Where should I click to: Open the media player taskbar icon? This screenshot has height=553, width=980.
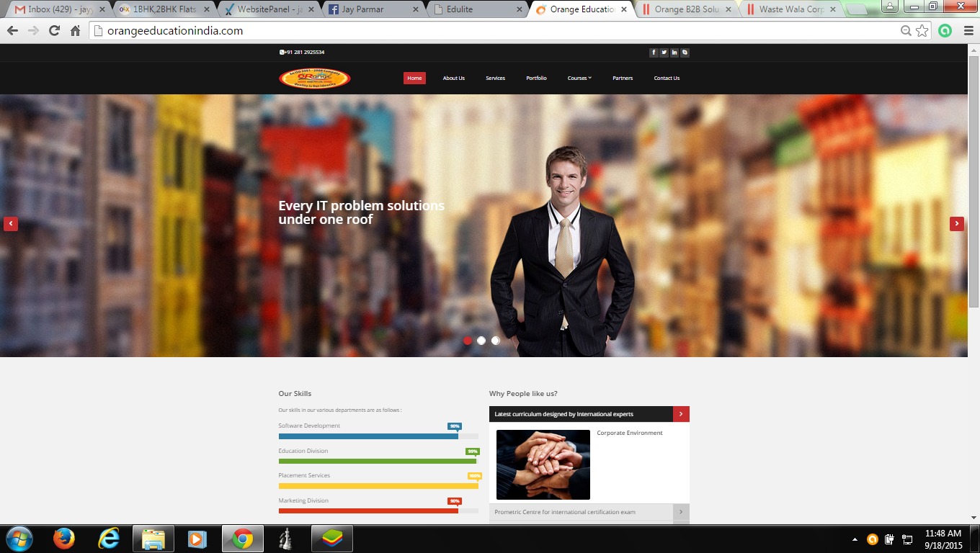(197, 539)
